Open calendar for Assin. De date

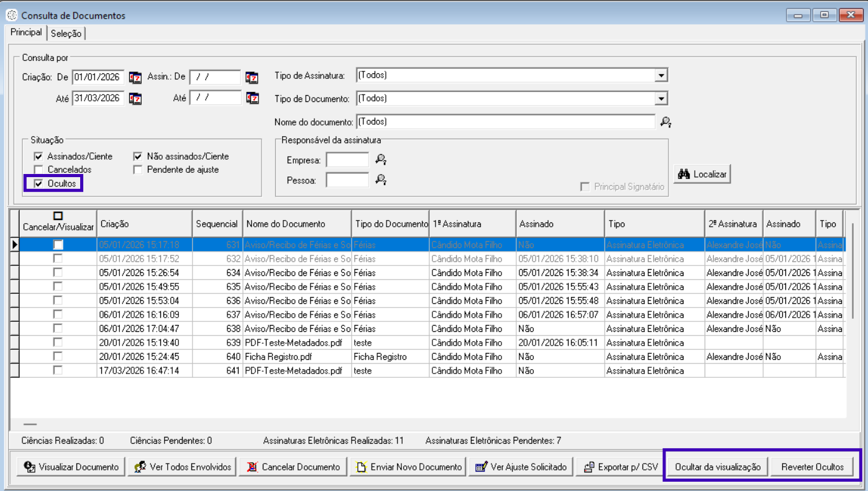[x=252, y=78]
